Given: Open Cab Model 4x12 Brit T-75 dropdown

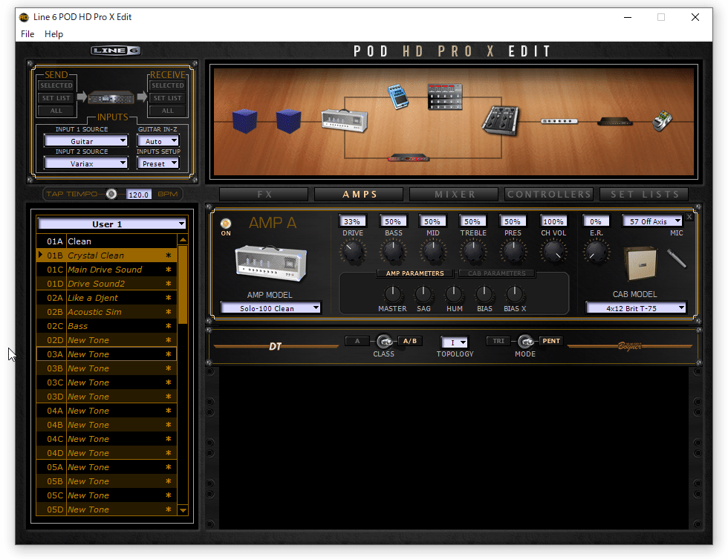Looking at the screenshot, I should pyautogui.click(x=636, y=308).
